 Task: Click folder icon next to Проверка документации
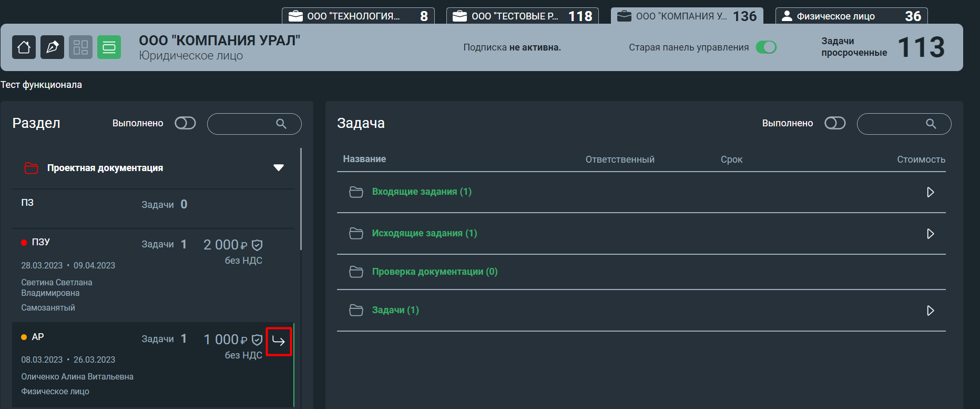tap(356, 272)
